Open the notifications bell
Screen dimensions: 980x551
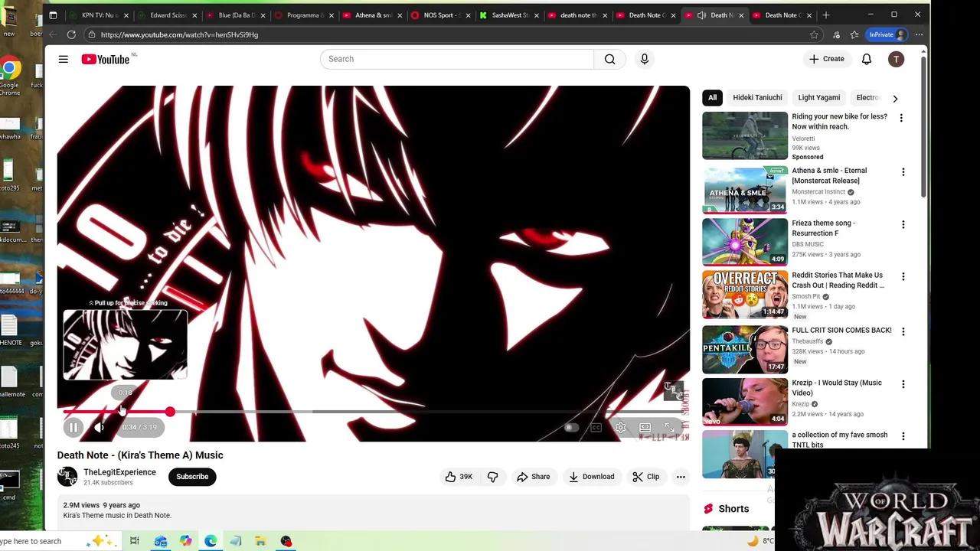point(867,59)
